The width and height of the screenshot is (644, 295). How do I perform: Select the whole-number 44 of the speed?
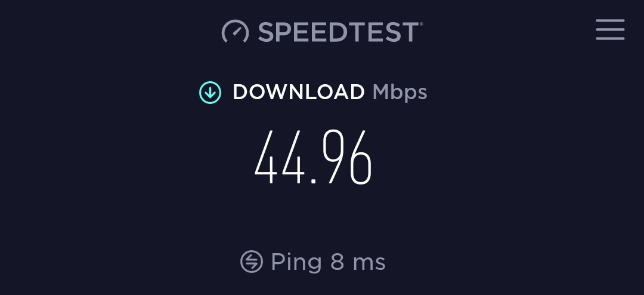tap(280, 157)
